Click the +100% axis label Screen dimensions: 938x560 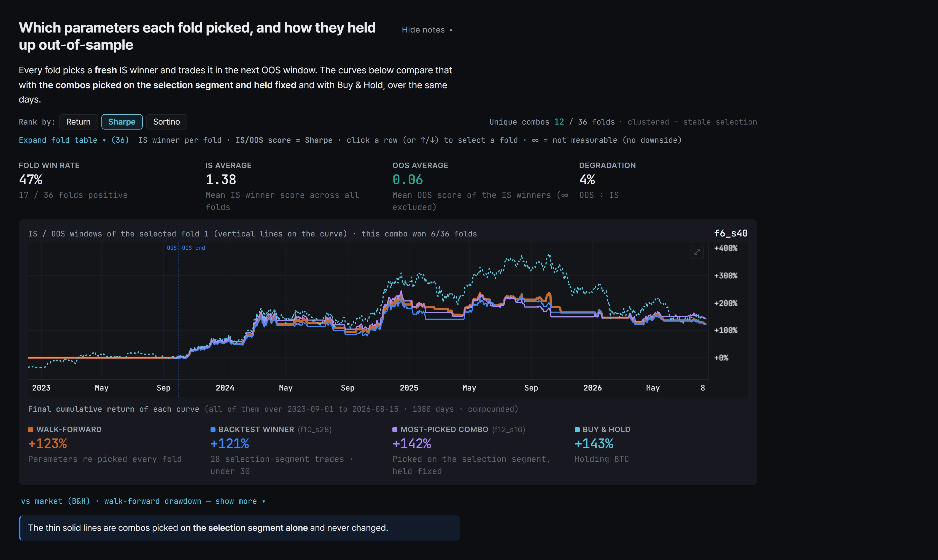pyautogui.click(x=725, y=330)
